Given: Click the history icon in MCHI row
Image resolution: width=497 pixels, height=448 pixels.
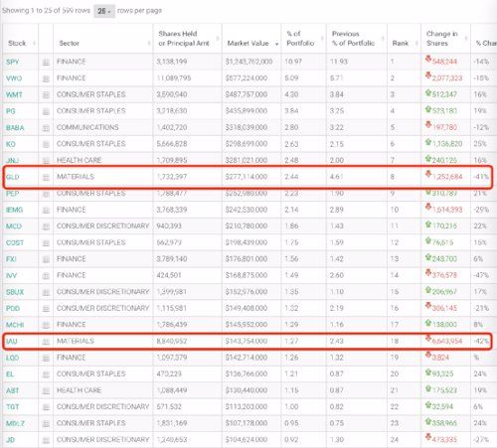Looking at the screenshot, I should point(46,325).
